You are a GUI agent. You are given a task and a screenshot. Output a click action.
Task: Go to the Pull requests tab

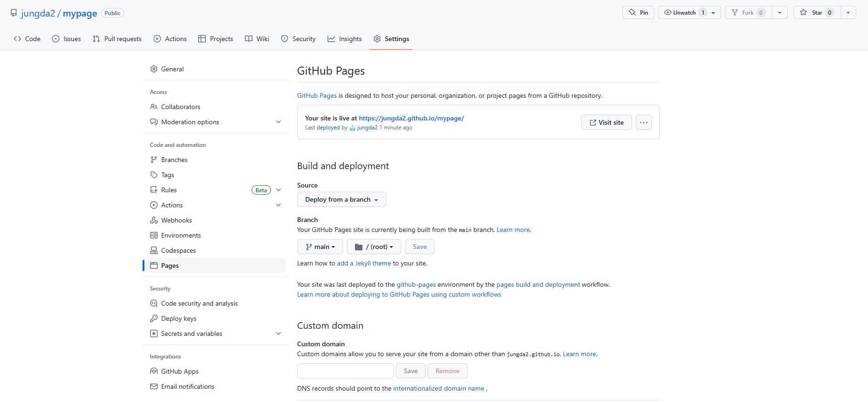tap(117, 39)
